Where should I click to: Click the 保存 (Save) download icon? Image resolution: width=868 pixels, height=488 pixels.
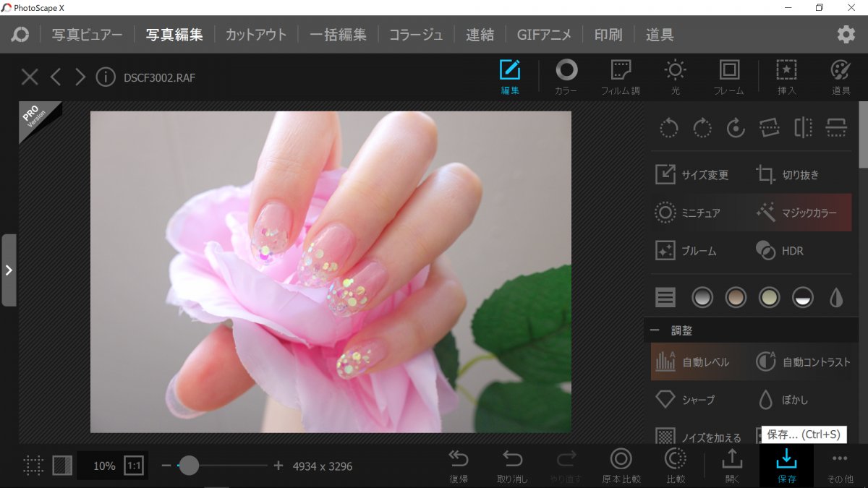click(786, 465)
